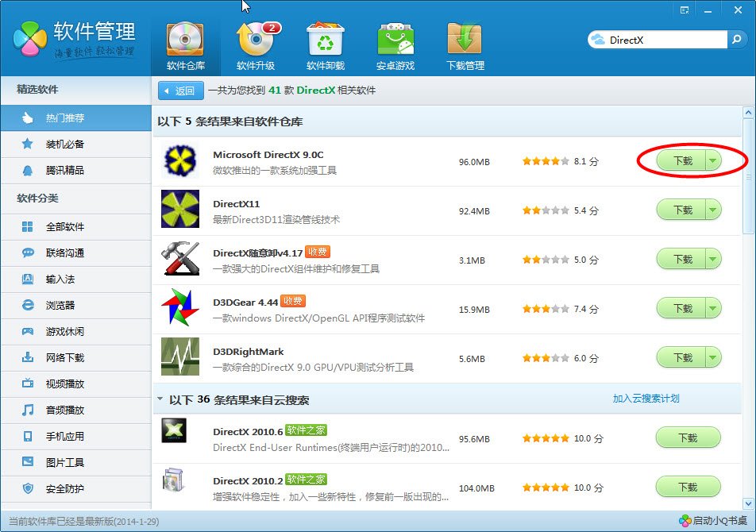Download D3DRightMark
This screenshot has width=756, height=532.
point(681,357)
